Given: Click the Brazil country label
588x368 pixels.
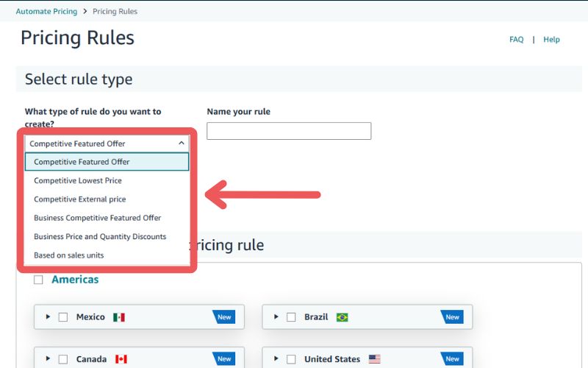Looking at the screenshot, I should pyautogui.click(x=316, y=317).
